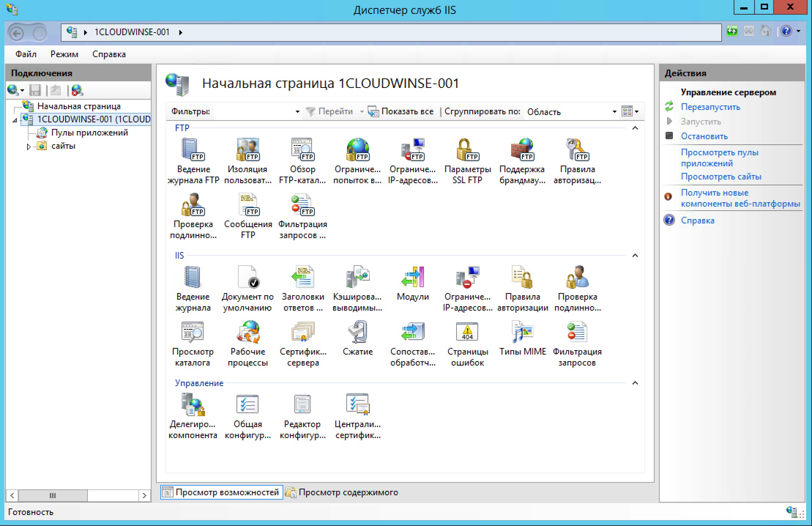Click Справка link in Действия pane
812x526 pixels.
697,221
